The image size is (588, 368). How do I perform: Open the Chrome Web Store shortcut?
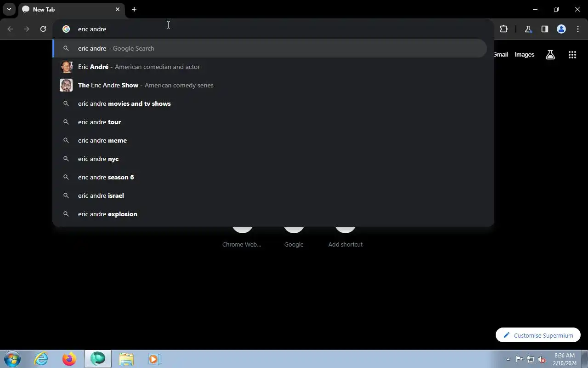[242, 237]
